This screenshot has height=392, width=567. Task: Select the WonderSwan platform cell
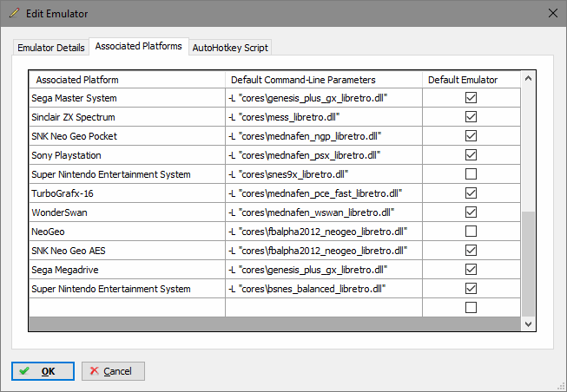point(127,212)
